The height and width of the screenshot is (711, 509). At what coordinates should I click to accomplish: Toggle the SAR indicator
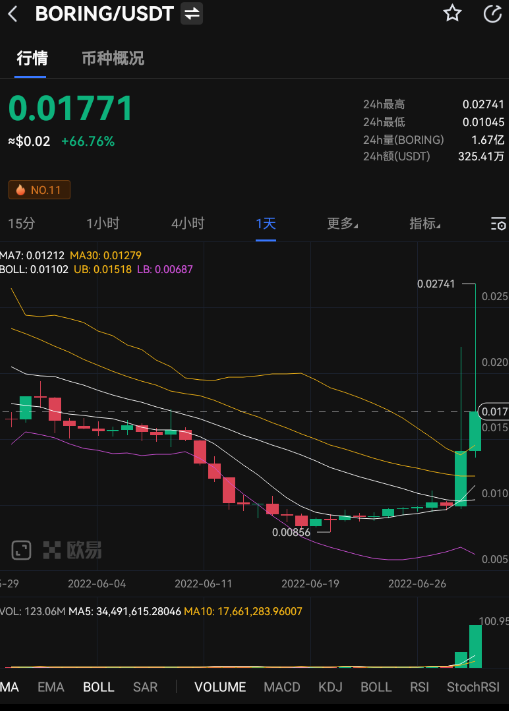click(145, 687)
